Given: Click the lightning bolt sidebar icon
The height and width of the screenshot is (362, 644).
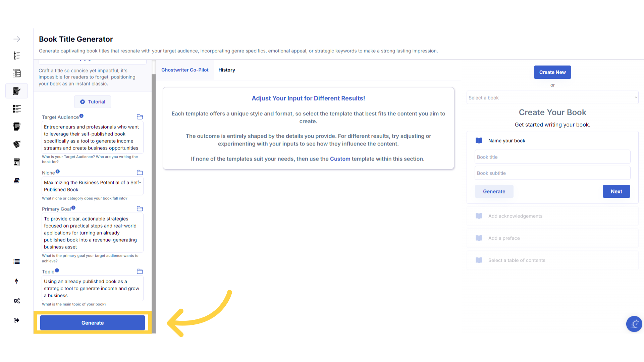Looking at the screenshot, I should [16, 281].
